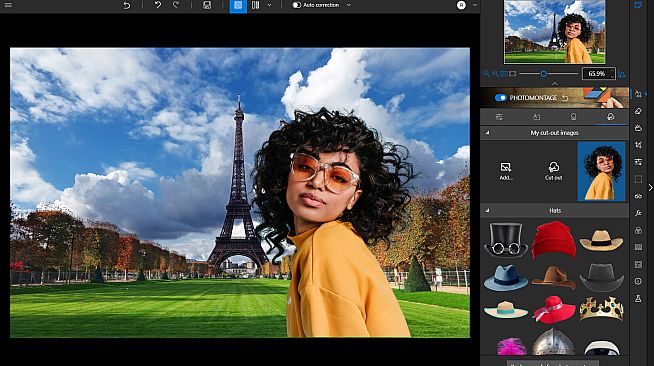Add the brown cowboy hat
Screen dimensions: 654x366
(x=553, y=278)
